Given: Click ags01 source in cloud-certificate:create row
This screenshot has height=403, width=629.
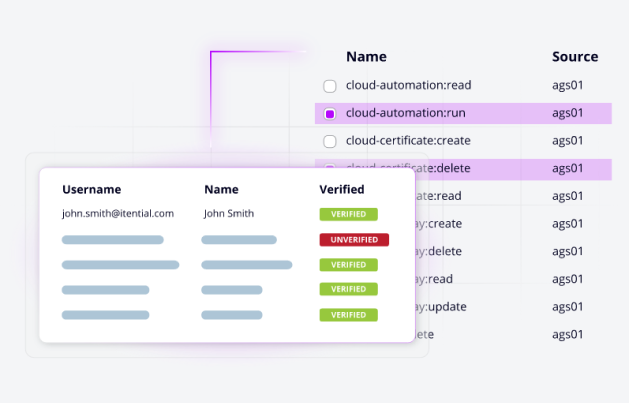Looking at the screenshot, I should pos(567,141).
